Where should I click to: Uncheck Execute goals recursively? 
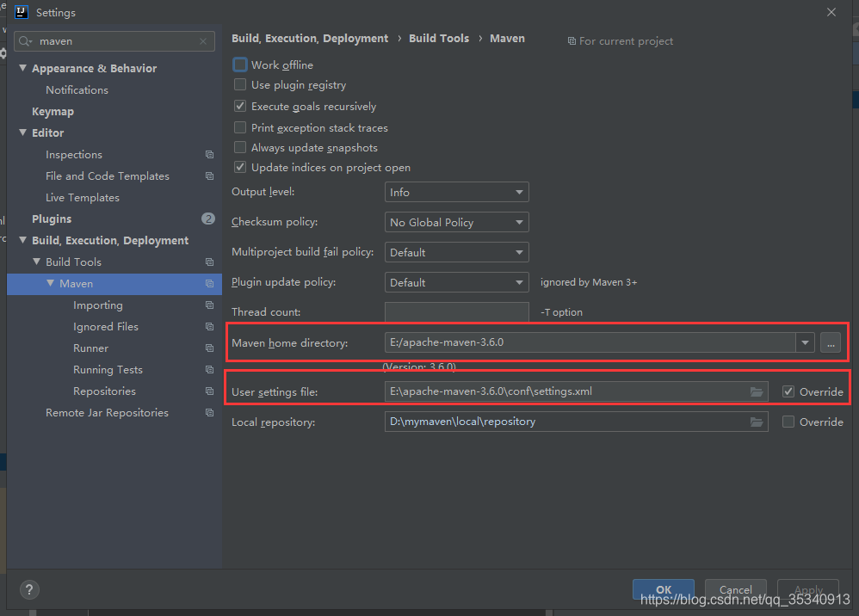point(240,106)
